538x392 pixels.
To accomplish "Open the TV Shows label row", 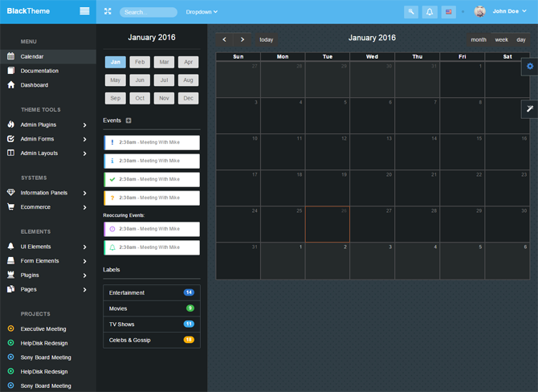I will pos(152,324).
